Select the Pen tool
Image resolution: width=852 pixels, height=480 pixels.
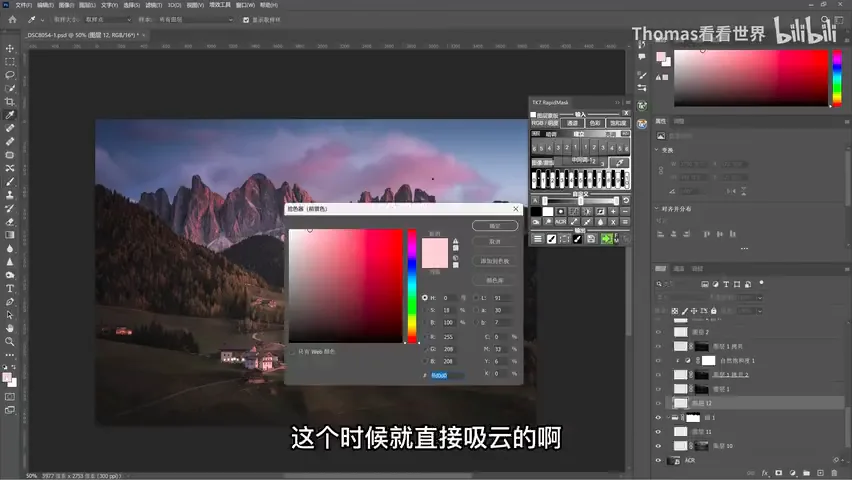[x=10, y=302]
